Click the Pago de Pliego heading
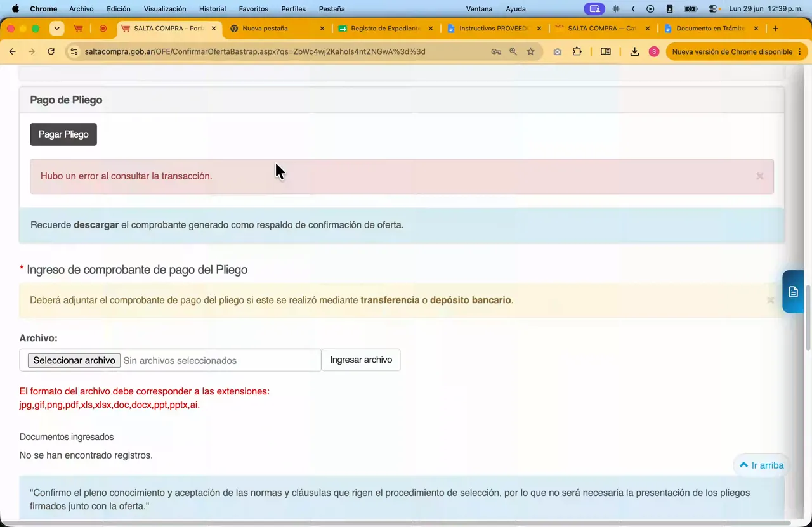812x527 pixels. click(66, 100)
